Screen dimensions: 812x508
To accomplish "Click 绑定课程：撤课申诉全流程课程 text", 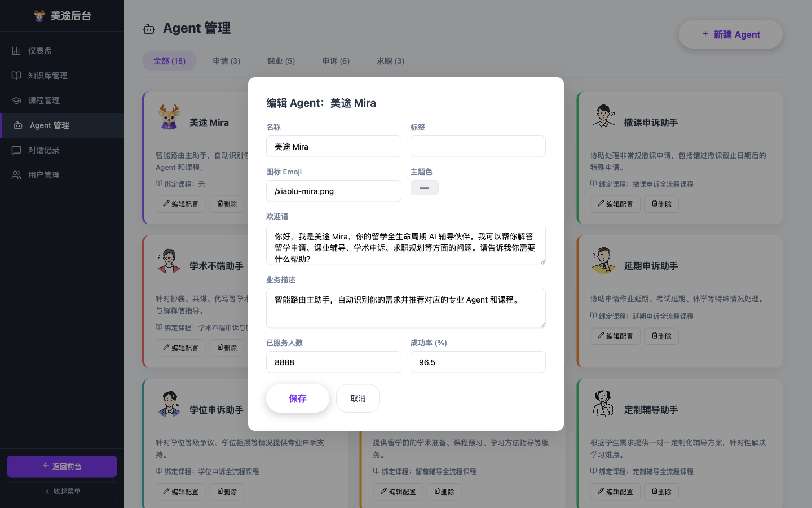I will [642, 184].
